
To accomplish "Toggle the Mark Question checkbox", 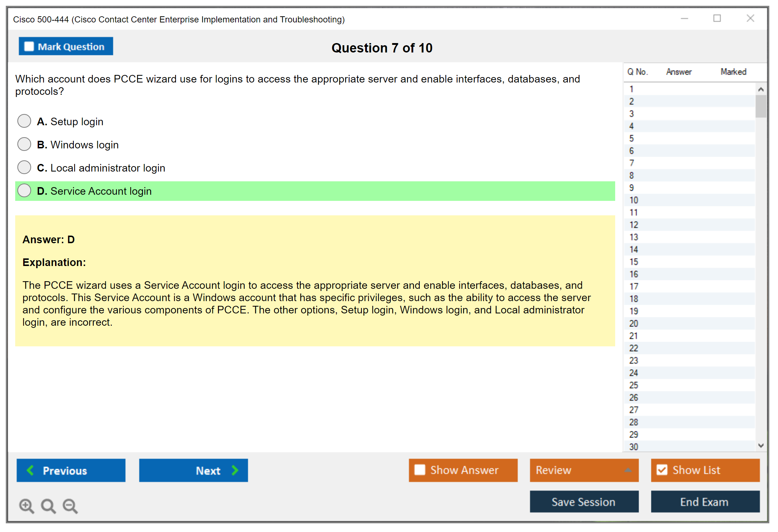I will [x=29, y=46].
